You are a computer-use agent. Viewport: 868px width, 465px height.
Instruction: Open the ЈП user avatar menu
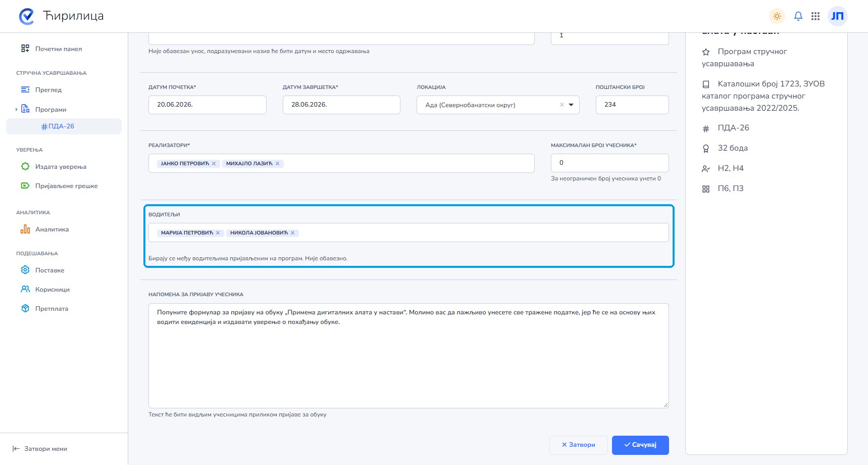click(x=837, y=16)
